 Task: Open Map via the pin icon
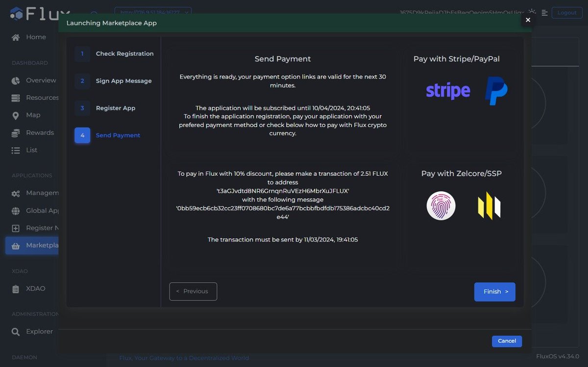coord(16,115)
